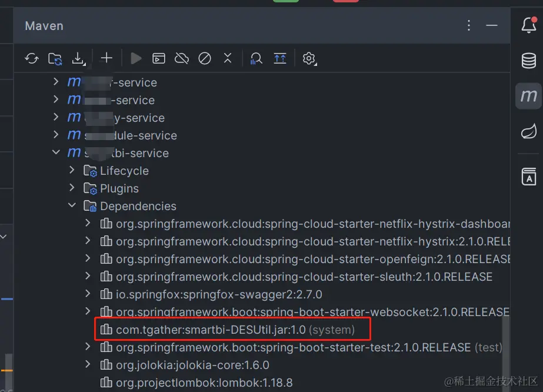Viewport: 543px width, 392px height.
Task: Select Maven tool window sidebar button
Action: [529, 96]
